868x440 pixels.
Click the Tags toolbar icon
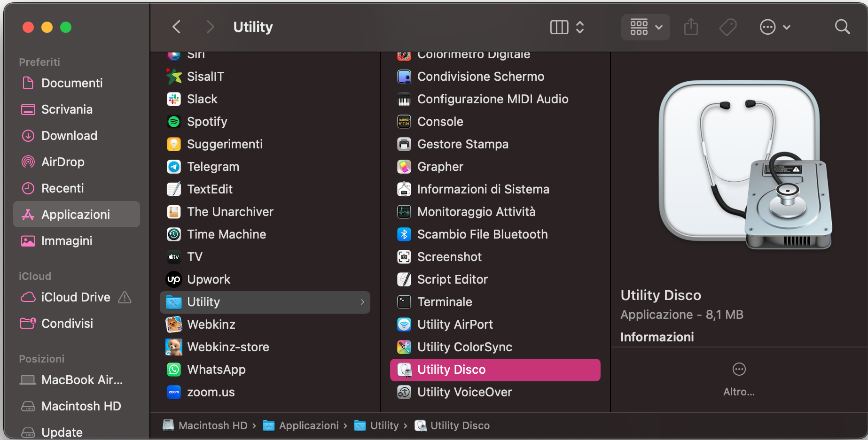click(728, 27)
